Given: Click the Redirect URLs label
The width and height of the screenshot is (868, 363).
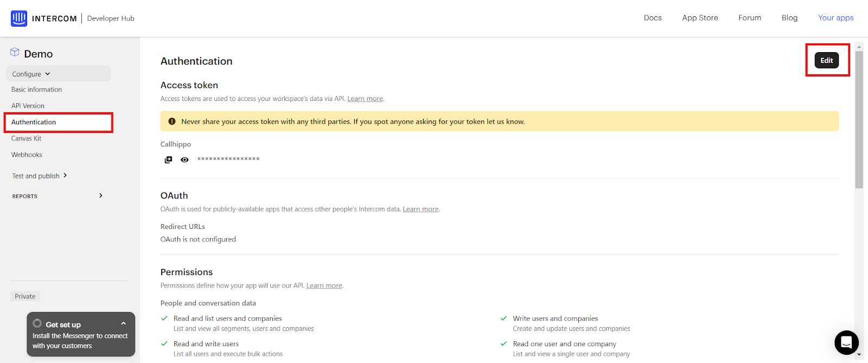Looking at the screenshot, I should coord(183,227).
